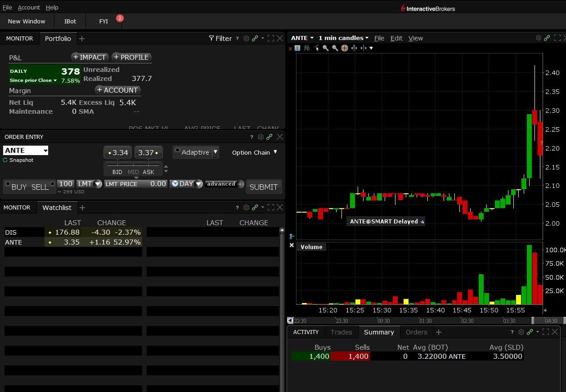Click the Snapshot refresh icon under ANTE

click(x=5, y=160)
